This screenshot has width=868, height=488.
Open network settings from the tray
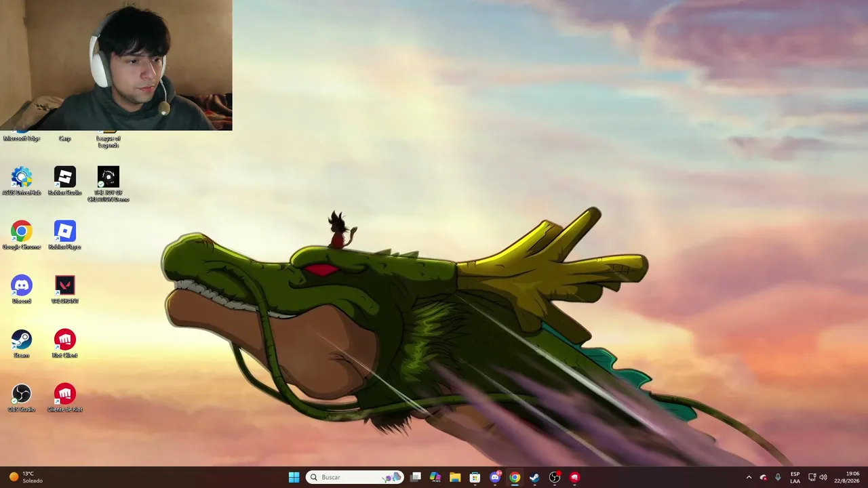click(812, 477)
